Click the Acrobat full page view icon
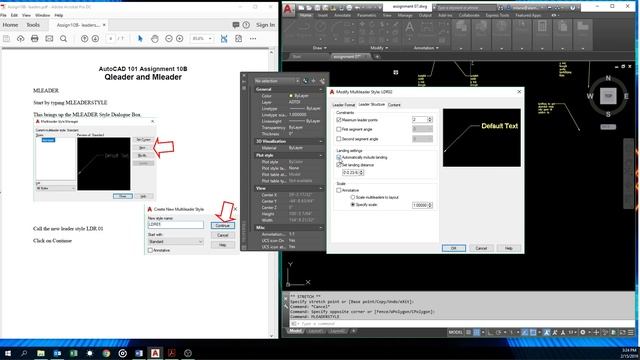This screenshot has height=360, width=640. [238, 39]
